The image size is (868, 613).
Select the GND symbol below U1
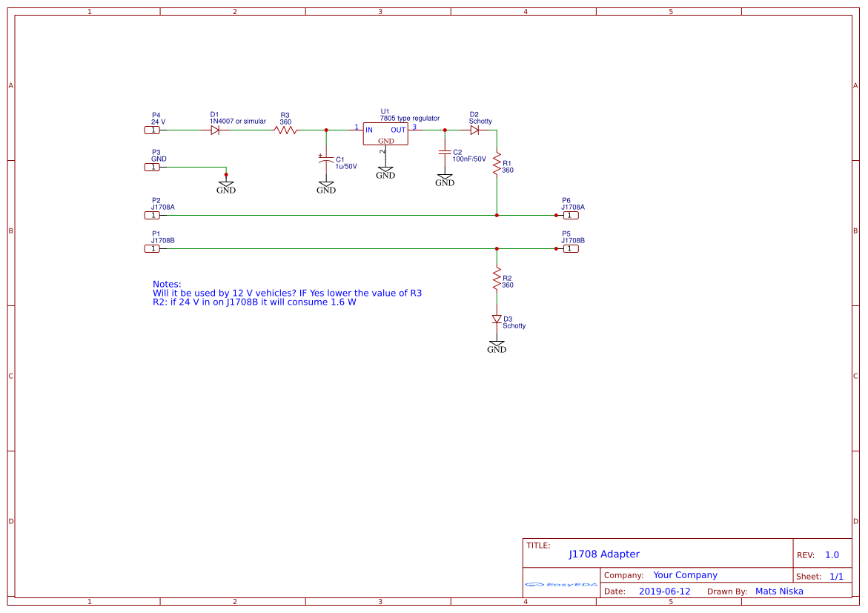click(x=385, y=170)
